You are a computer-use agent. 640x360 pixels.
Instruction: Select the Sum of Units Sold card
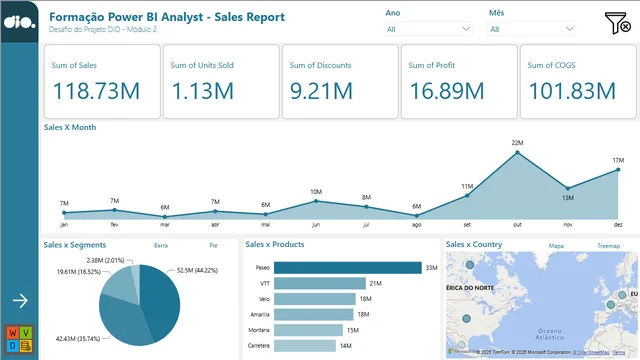[x=221, y=82]
